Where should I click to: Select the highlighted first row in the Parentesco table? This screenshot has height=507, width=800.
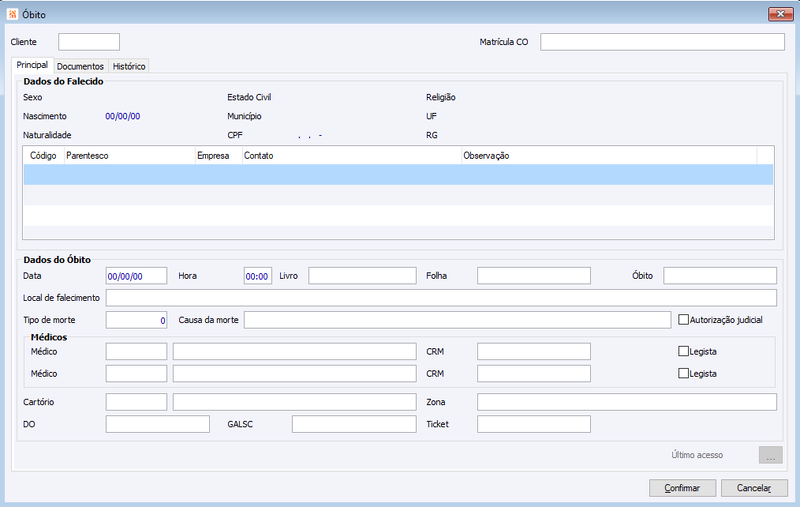pos(398,174)
